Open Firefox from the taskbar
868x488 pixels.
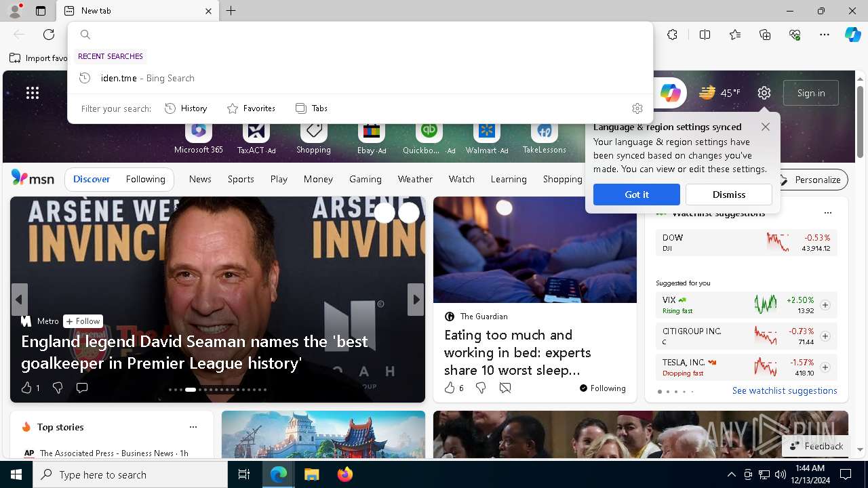[x=345, y=474]
